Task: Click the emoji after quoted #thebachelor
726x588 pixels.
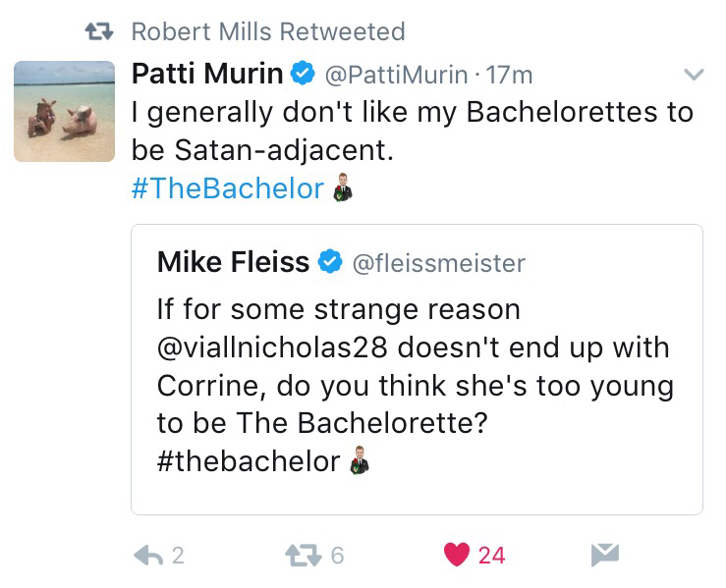Action: click(360, 460)
